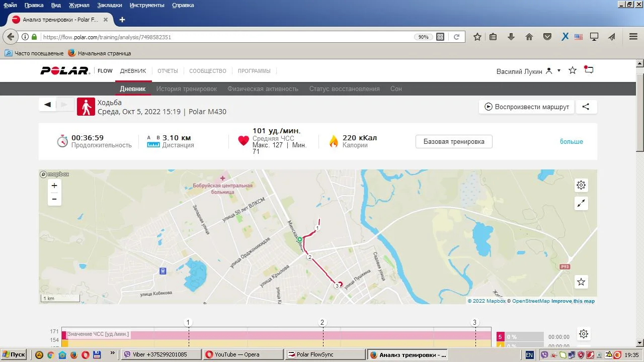The width and height of the screenshot is (644, 362).
Task: Open the Журнал menu
Action: [79, 5]
